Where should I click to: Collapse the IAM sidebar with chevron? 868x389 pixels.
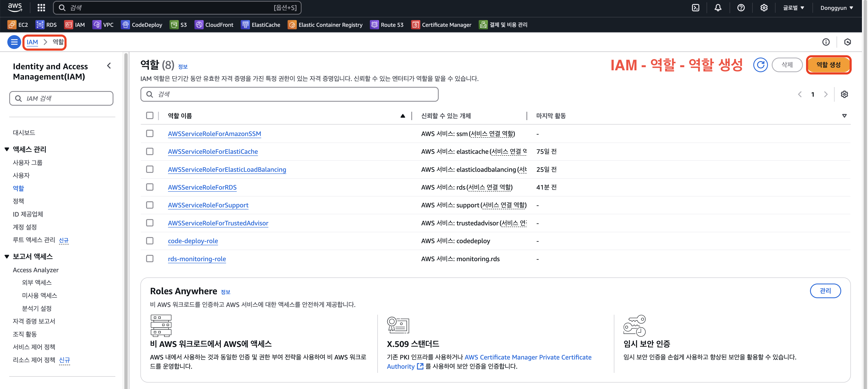tap(109, 66)
